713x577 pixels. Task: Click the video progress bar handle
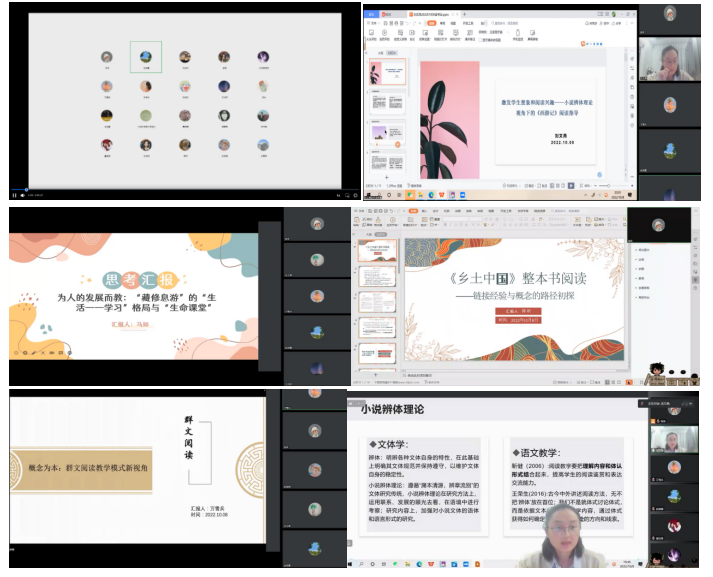pyautogui.click(x=26, y=188)
